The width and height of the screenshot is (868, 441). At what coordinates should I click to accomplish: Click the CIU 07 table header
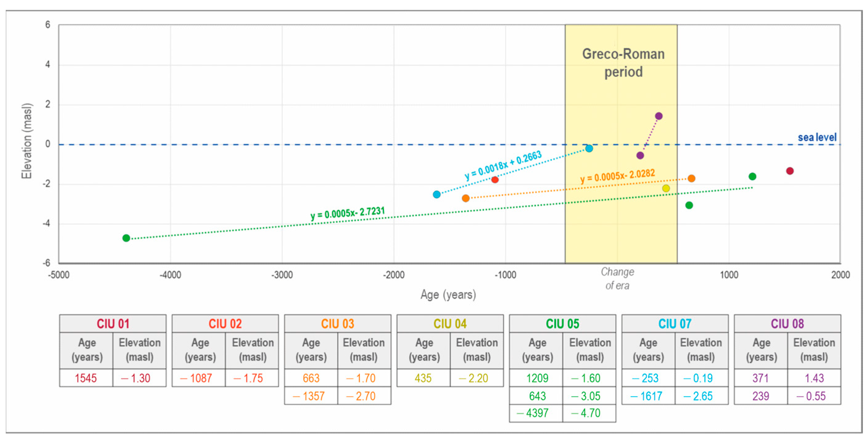pyautogui.click(x=675, y=324)
